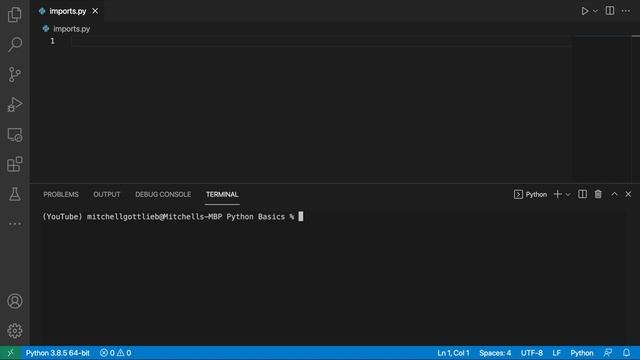Screen dimensions: 640x360
Task: Show additional activity bar views (ellipsis)
Action: click(x=15, y=224)
